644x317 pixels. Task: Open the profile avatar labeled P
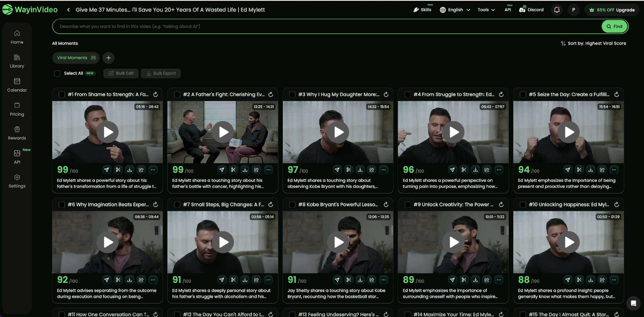tap(574, 10)
